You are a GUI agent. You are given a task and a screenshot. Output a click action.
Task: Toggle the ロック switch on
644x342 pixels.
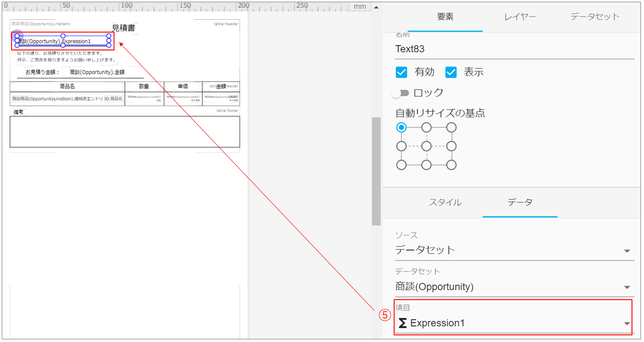point(399,93)
